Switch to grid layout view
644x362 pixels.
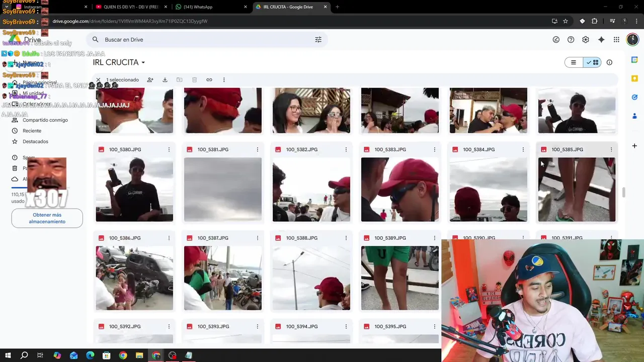pos(592,62)
